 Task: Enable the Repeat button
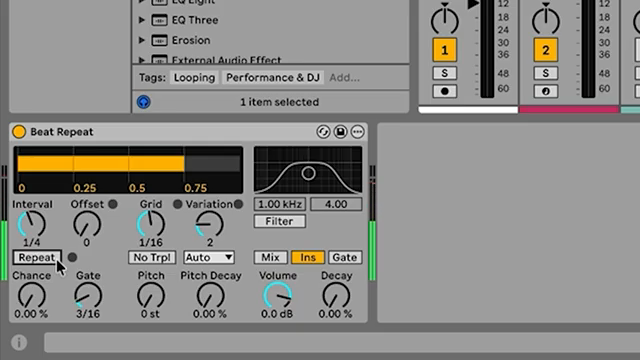37,258
